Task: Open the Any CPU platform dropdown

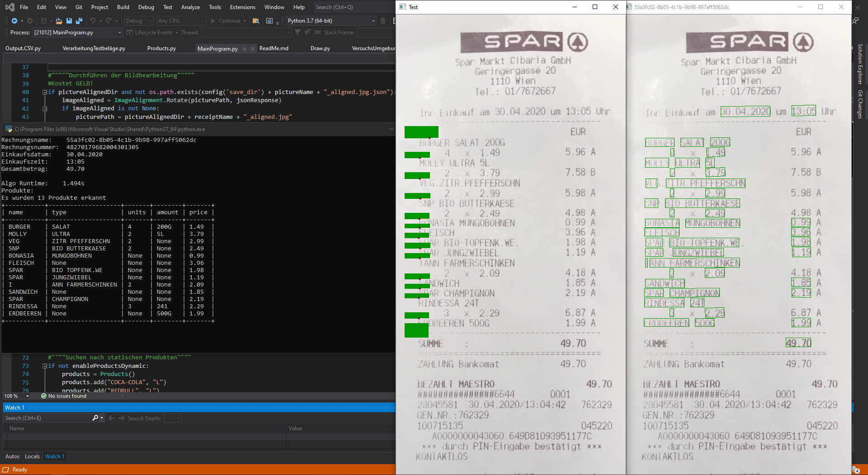Action: [181, 21]
